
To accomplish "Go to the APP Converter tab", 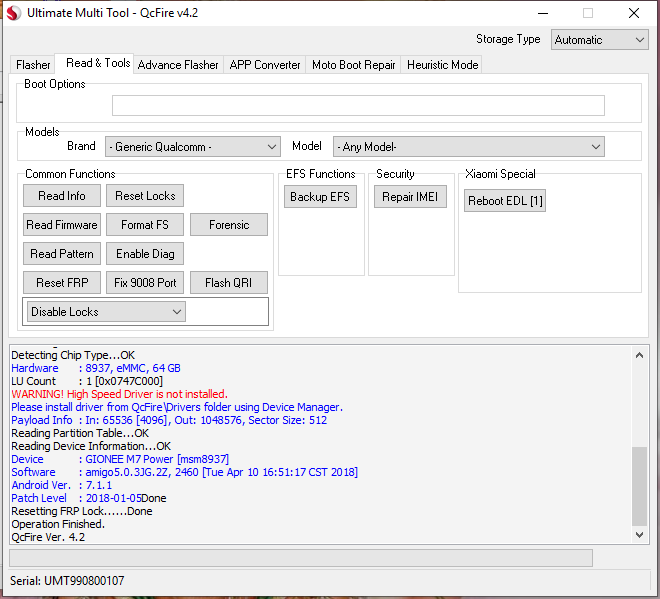I will 265,65.
